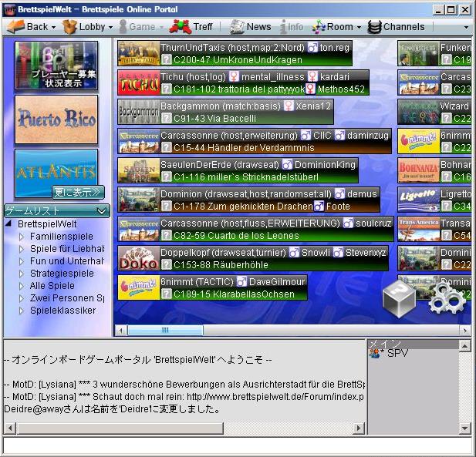Image resolution: width=476 pixels, height=457 pixels.
Task: Click help icon beside C91-43 Via Baccelli
Action: (x=166, y=118)
